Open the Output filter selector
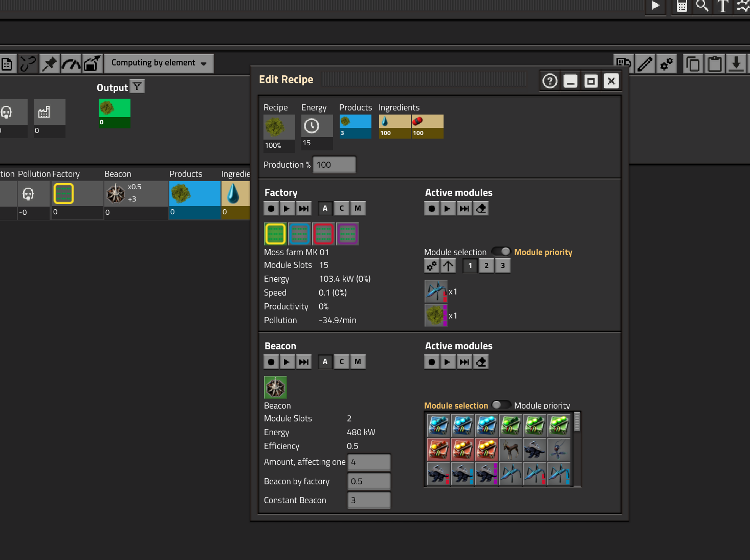This screenshot has width=750, height=560. pyautogui.click(x=137, y=87)
